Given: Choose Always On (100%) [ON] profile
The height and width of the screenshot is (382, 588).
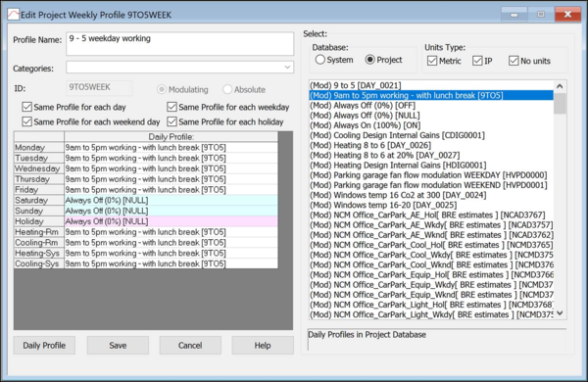Looking at the screenshot, I should 365,125.
